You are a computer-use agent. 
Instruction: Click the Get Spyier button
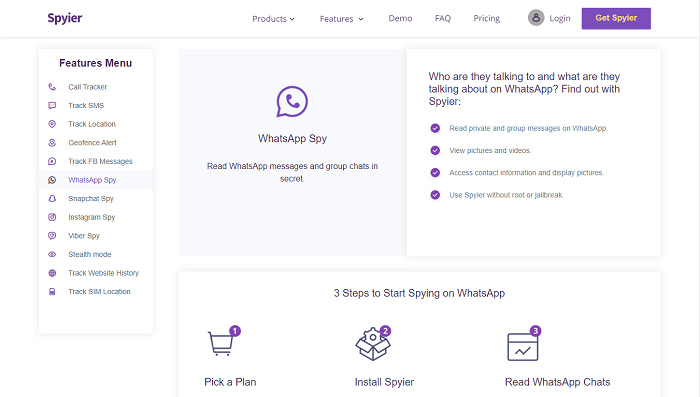[x=616, y=18]
